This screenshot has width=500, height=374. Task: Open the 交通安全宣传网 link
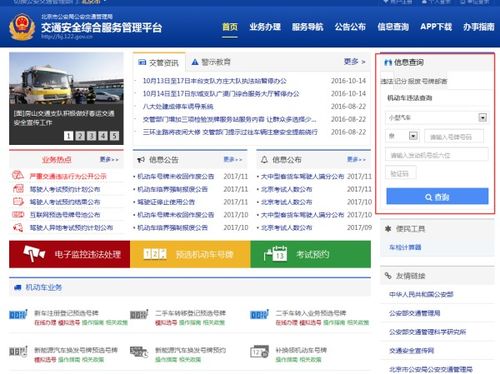(411, 351)
